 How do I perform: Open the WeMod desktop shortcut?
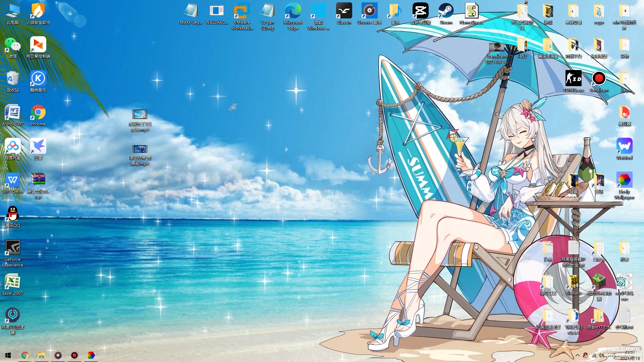click(x=624, y=148)
